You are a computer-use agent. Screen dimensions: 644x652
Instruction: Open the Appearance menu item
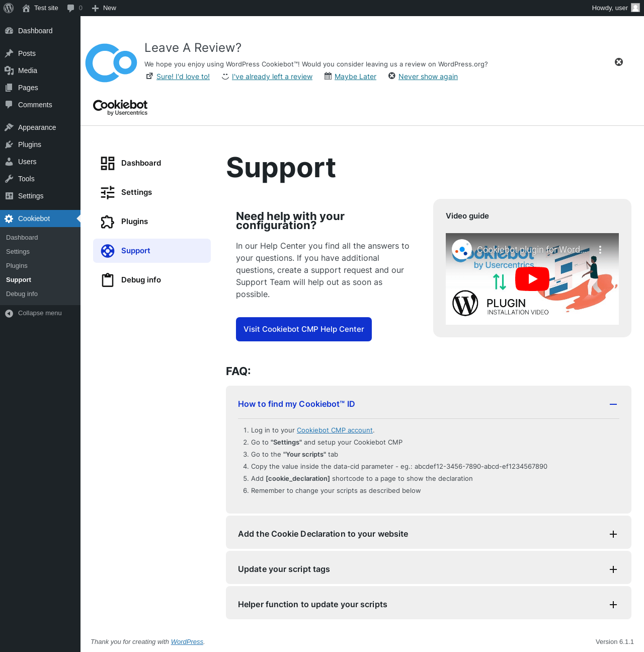[x=40, y=127]
